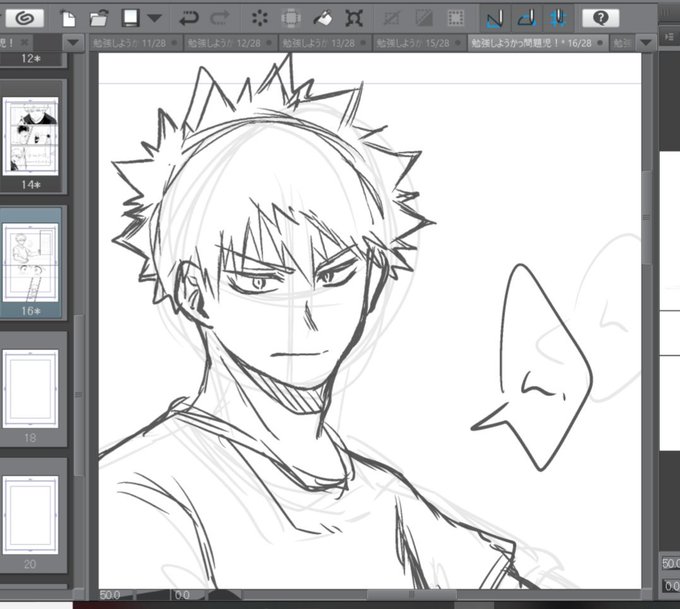Toggle Show Border of Selected Area icon
Image resolution: width=680 pixels, height=609 pixels.
pyautogui.click(x=455, y=19)
